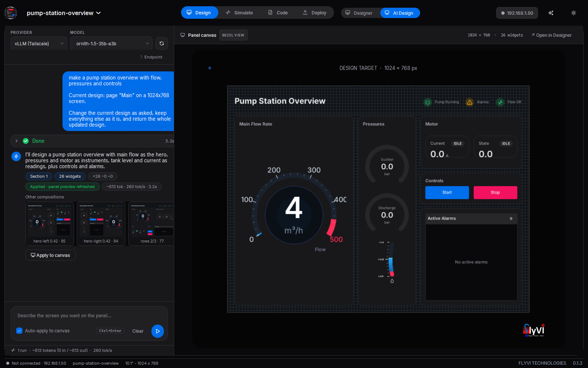Click the FlyVi logo on the bezel

[x=534, y=330]
